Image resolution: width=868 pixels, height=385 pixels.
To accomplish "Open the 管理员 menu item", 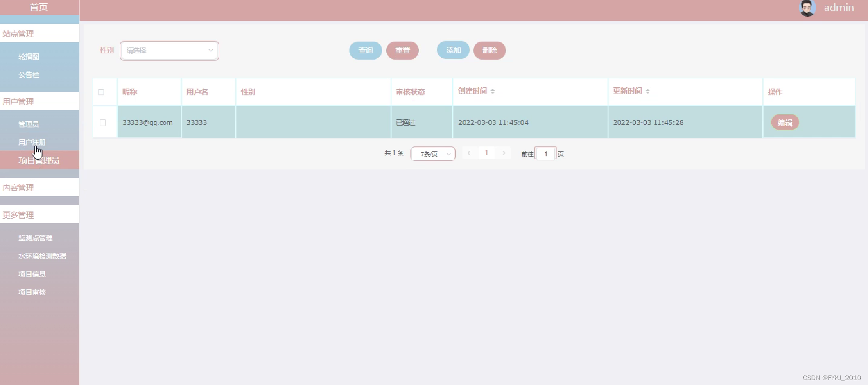I will click(x=28, y=124).
